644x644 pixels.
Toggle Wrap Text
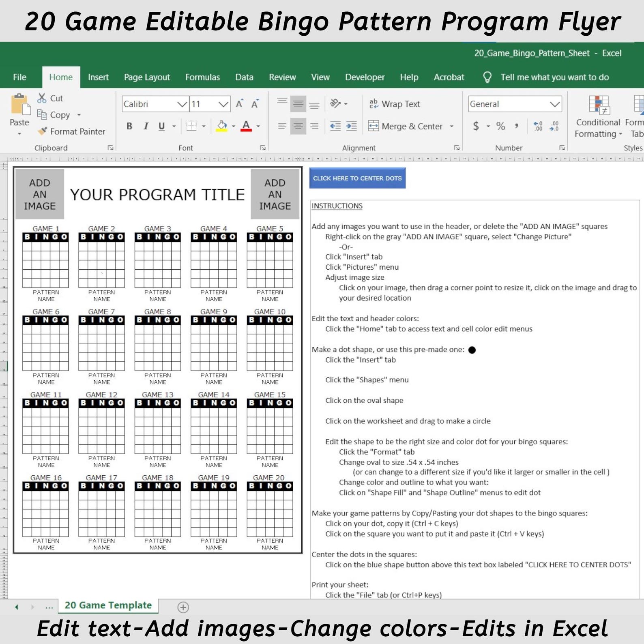tap(395, 104)
